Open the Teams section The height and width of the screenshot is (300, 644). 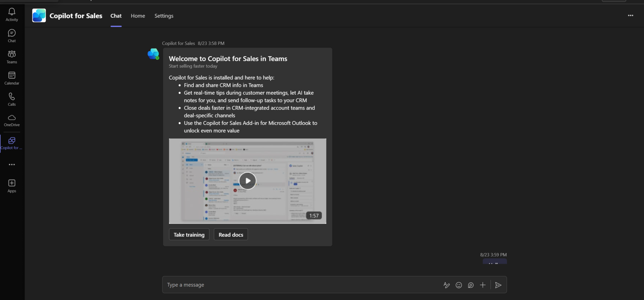pyautogui.click(x=12, y=56)
